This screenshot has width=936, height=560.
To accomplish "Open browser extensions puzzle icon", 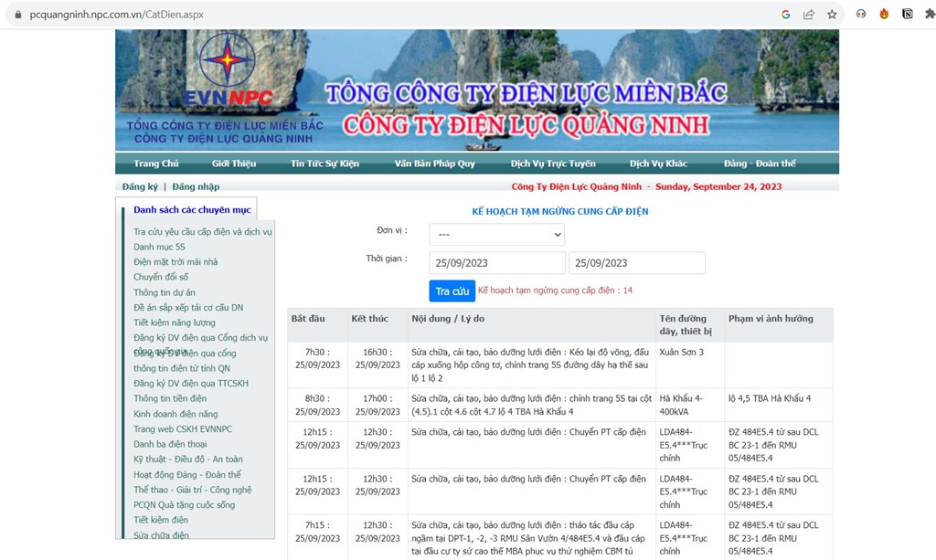I will tap(930, 15).
